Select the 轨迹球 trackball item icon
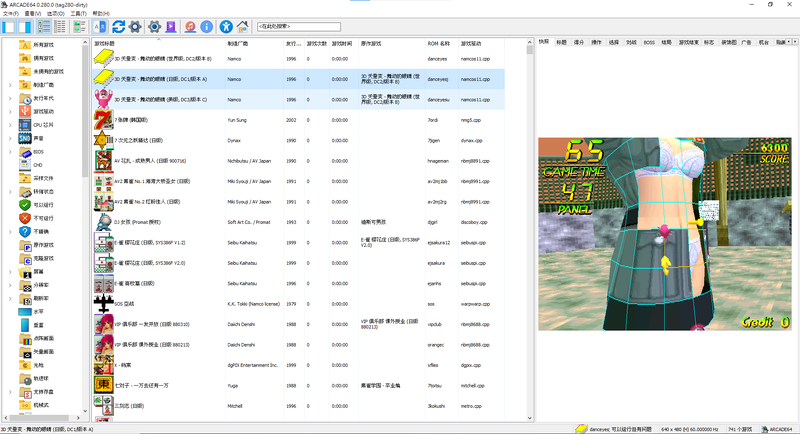The width and height of the screenshot is (800, 434). click(25, 378)
